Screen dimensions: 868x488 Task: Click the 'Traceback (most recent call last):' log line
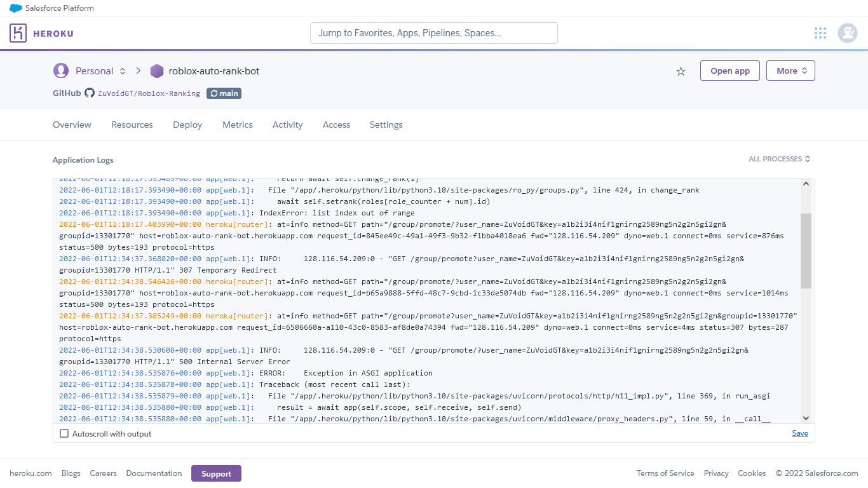click(x=335, y=384)
